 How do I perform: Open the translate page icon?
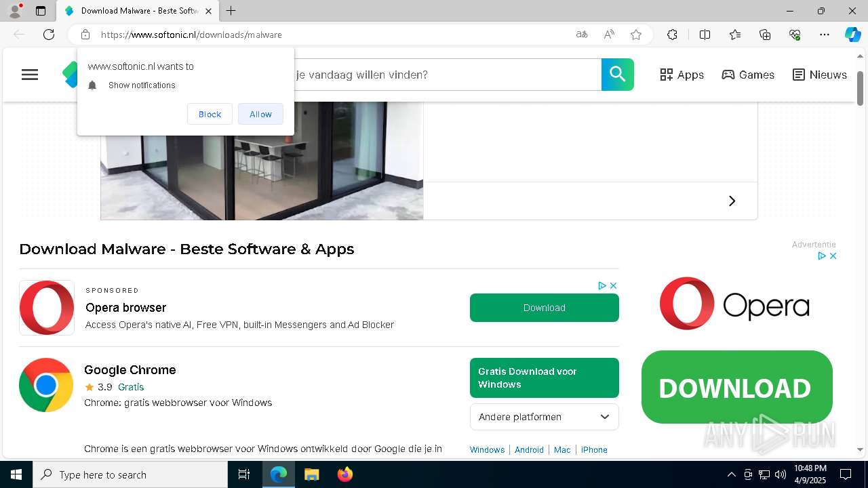(582, 35)
